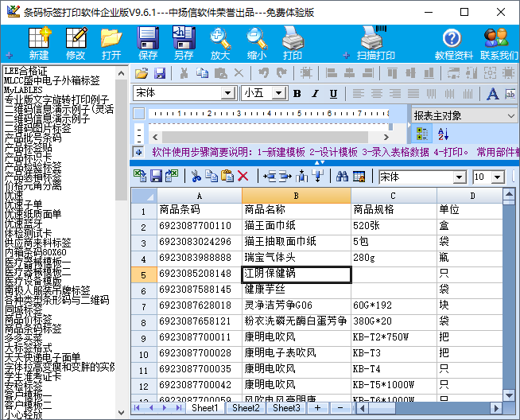The width and height of the screenshot is (520, 420).
Task: Sort properties alphabetically with A-Z icon
Action: click(x=443, y=134)
